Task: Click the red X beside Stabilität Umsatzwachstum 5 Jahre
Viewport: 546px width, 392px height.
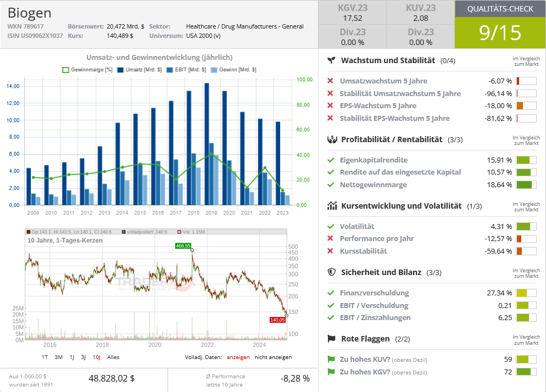Action: (x=331, y=93)
